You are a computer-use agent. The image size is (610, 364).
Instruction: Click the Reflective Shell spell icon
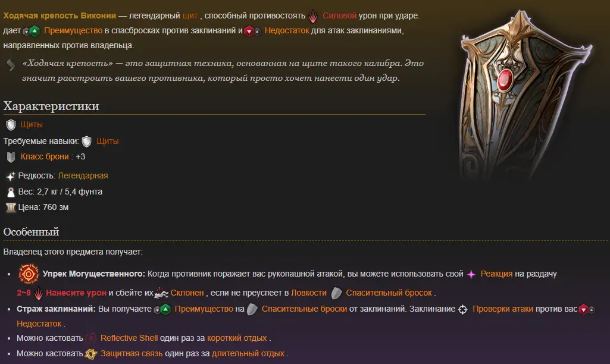91,338
